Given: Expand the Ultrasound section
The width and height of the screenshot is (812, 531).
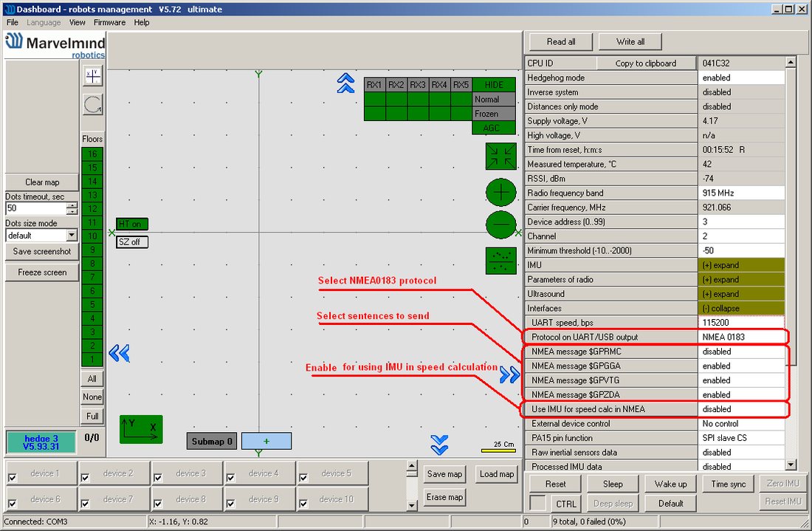Looking at the screenshot, I should click(x=741, y=294).
